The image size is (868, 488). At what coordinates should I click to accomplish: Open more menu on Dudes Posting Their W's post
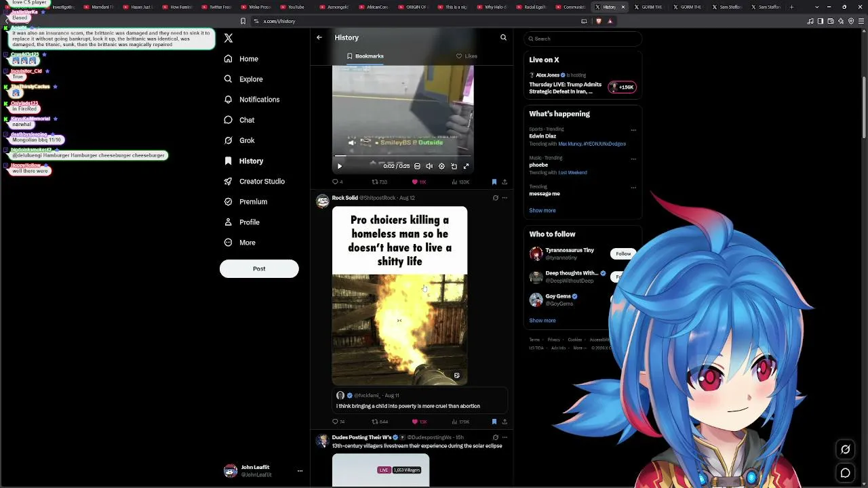505,438
